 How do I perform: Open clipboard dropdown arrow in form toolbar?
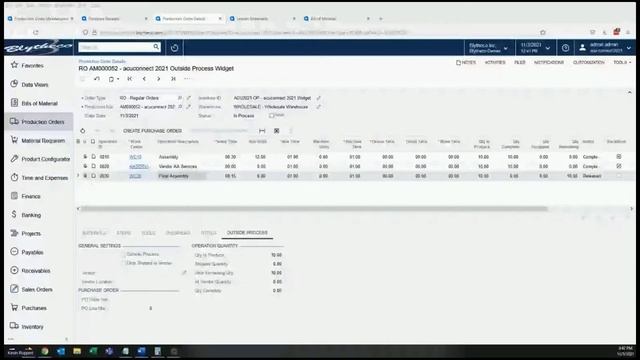point(118,79)
